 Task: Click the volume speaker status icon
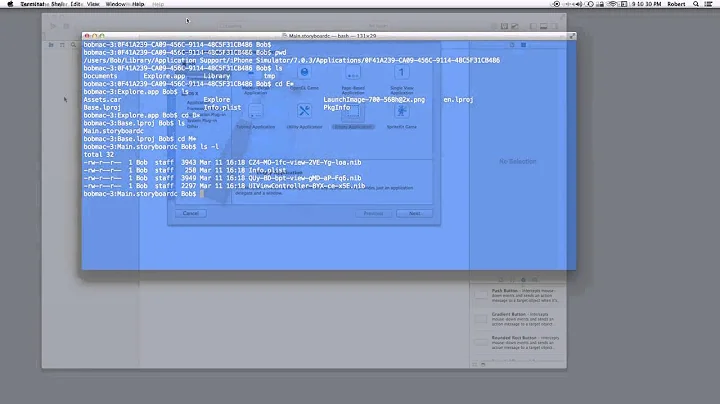coord(579,4)
